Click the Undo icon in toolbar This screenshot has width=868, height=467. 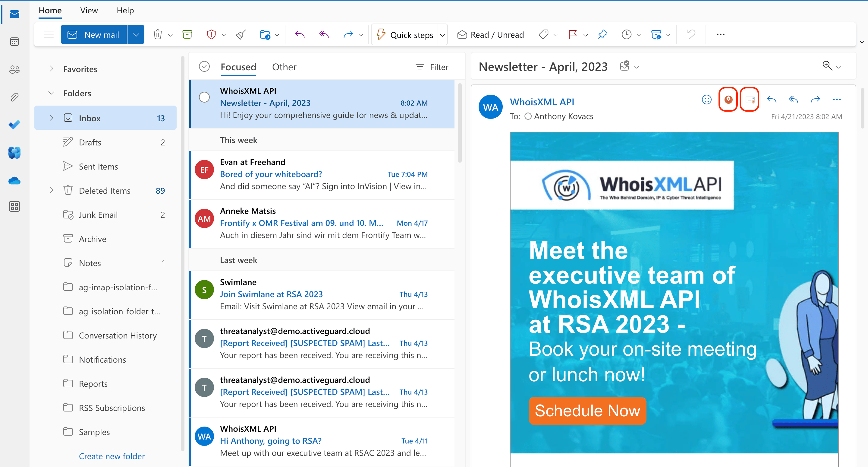point(691,34)
